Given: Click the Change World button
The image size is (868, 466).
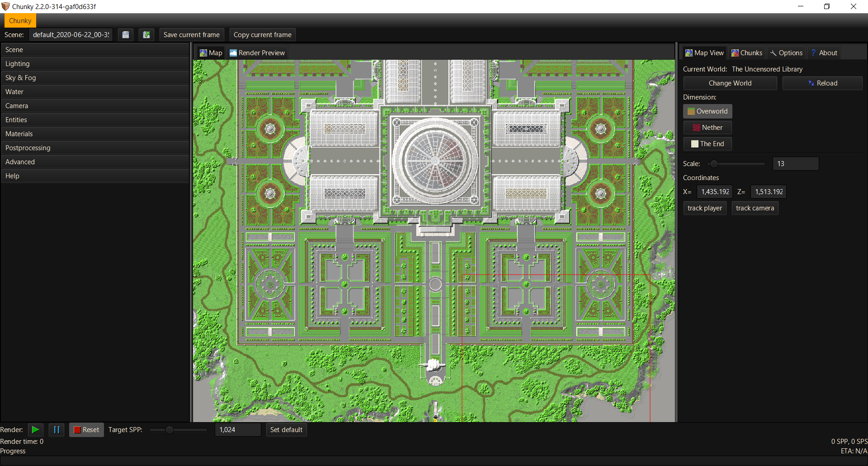Looking at the screenshot, I should (730, 83).
